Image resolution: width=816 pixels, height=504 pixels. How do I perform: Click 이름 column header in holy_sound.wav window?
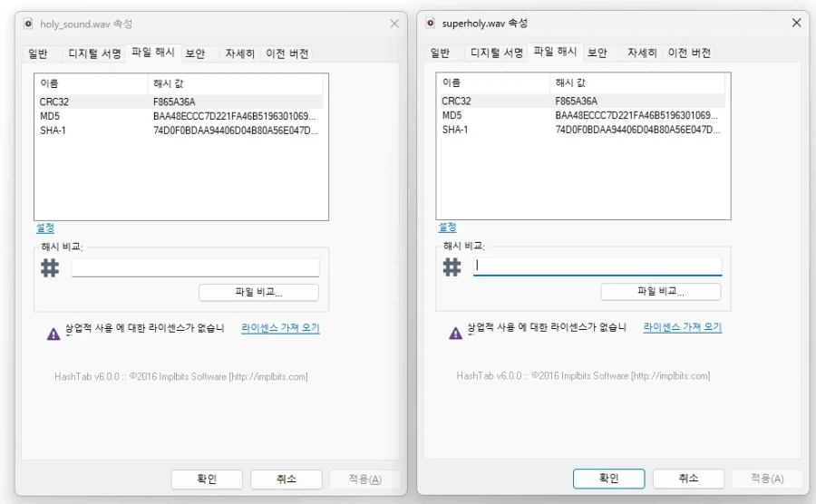(x=92, y=83)
